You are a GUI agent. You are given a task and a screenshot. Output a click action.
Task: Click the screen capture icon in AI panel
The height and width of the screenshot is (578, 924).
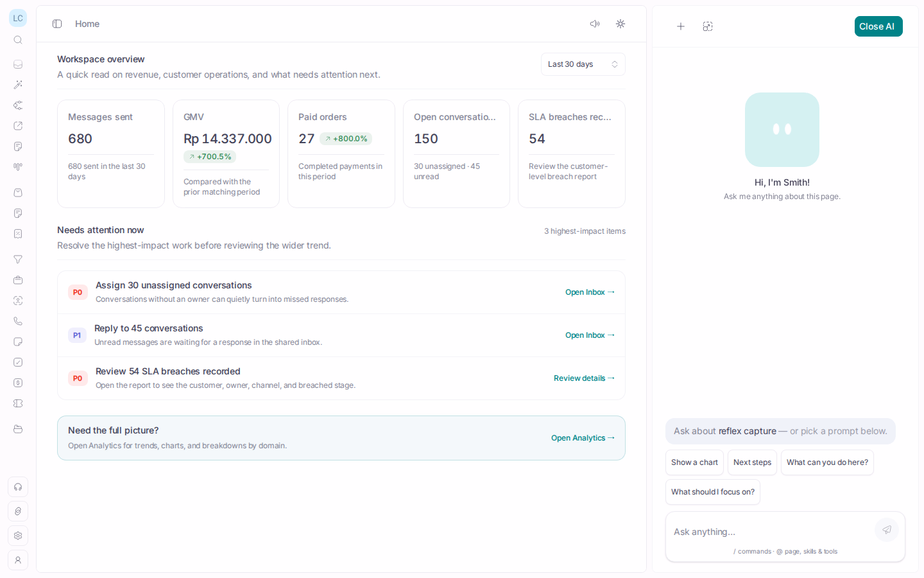coord(708,26)
